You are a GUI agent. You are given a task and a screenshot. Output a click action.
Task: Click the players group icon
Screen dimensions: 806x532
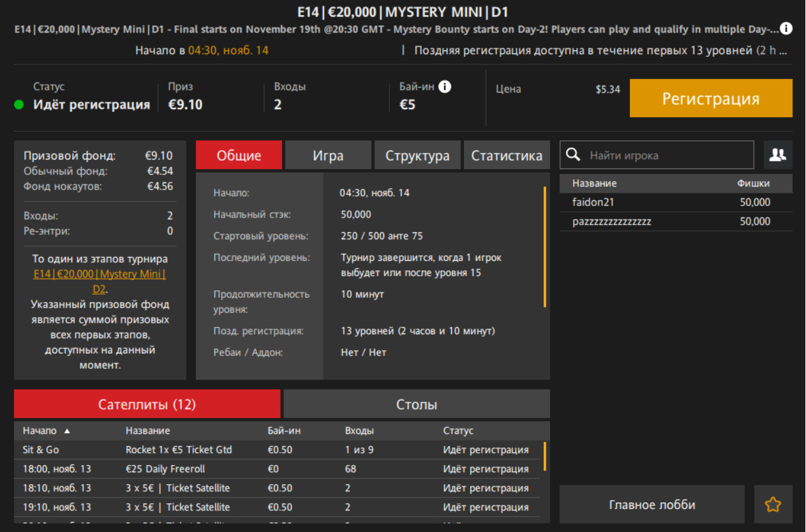(x=778, y=155)
